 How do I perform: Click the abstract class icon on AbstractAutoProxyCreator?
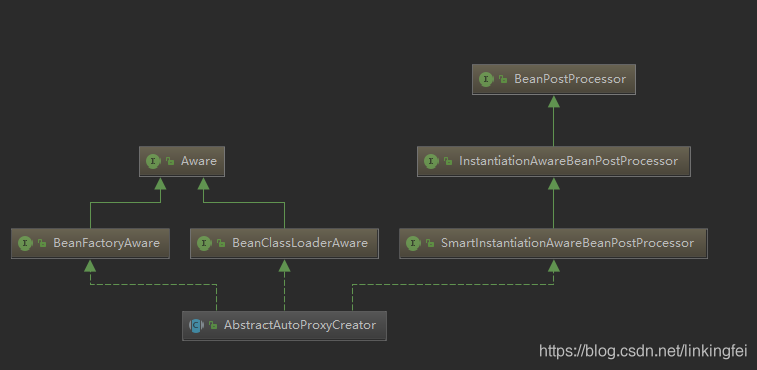click(196, 326)
